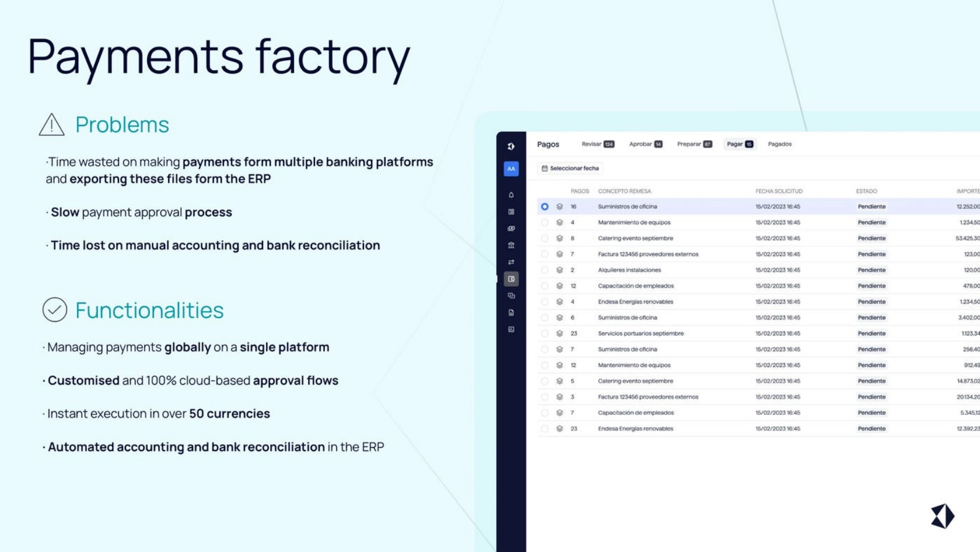Viewport: 980px width, 552px height.
Task: Open the Pagados tab
Action: (779, 144)
